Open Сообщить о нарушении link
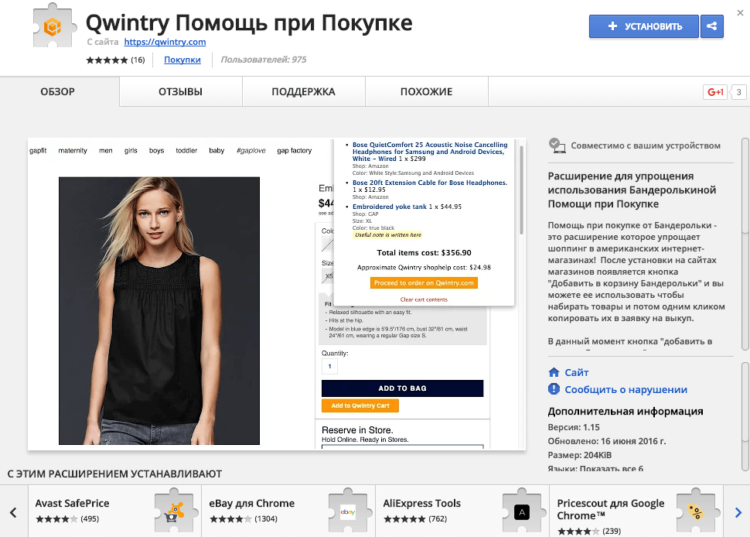Image resolution: width=750 pixels, height=537 pixels. coord(626,390)
